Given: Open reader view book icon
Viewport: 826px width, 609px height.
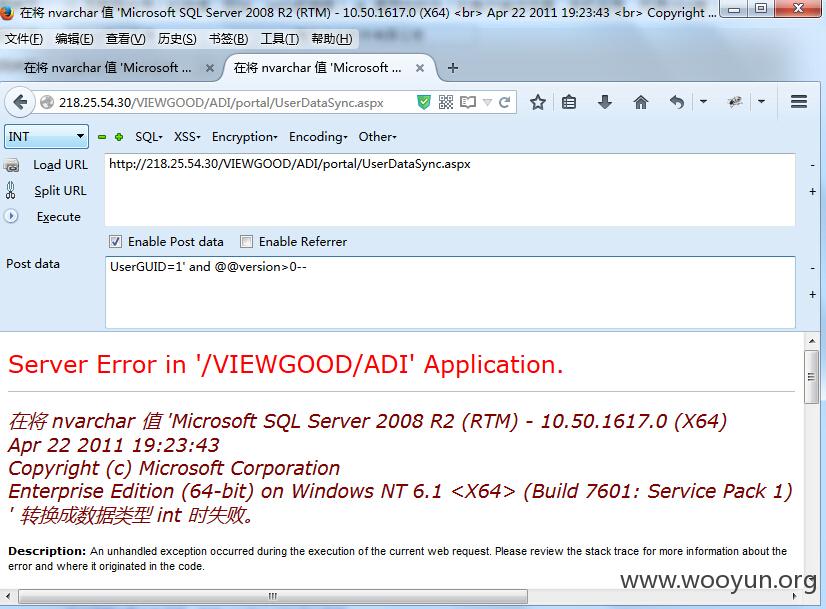Looking at the screenshot, I should 468,102.
